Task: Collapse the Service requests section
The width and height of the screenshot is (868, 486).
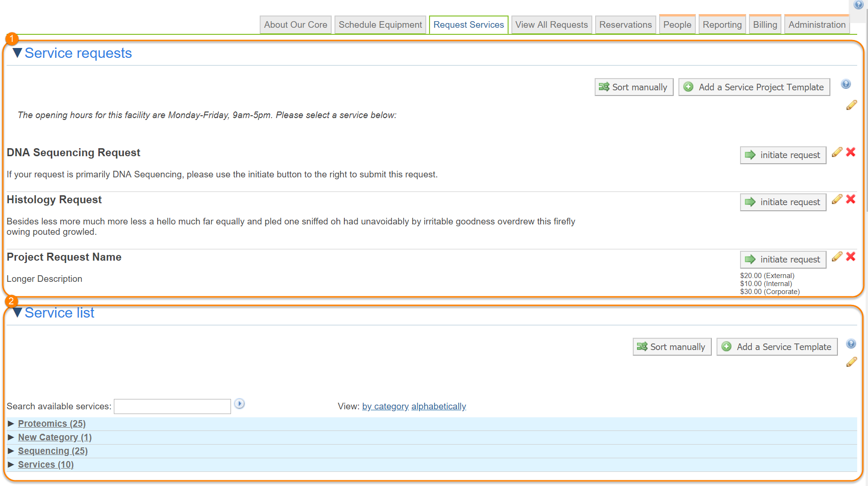Action: 17,53
